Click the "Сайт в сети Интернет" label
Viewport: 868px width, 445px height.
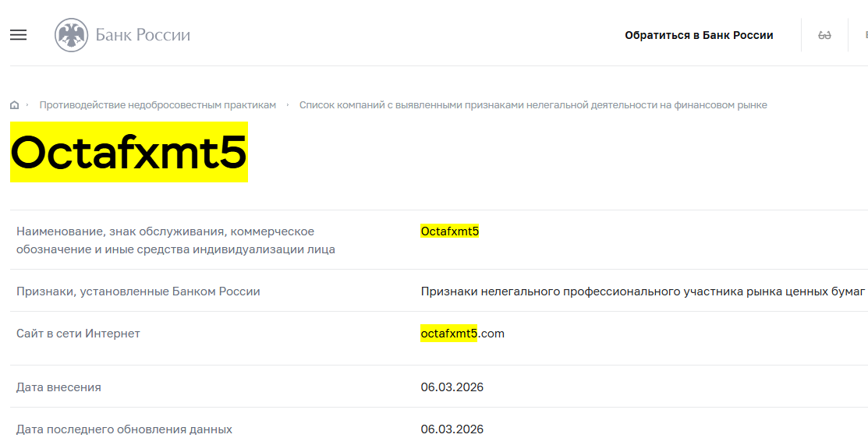[x=78, y=334]
